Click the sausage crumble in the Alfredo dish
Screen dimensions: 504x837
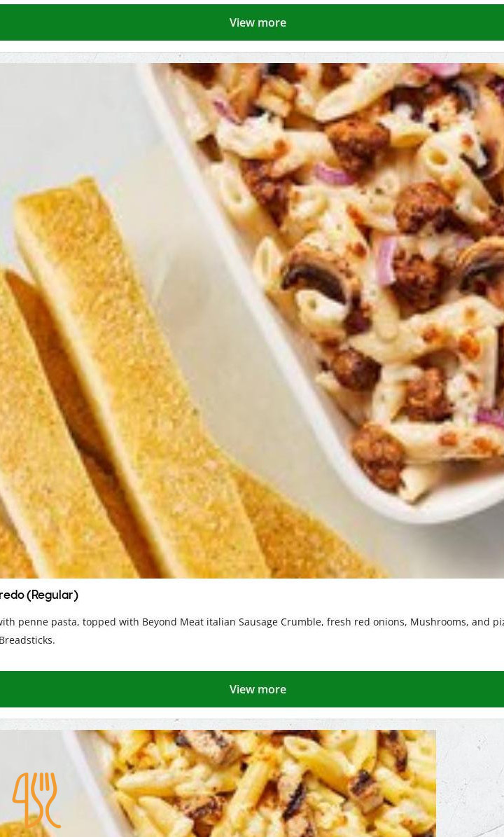[x=357, y=141]
